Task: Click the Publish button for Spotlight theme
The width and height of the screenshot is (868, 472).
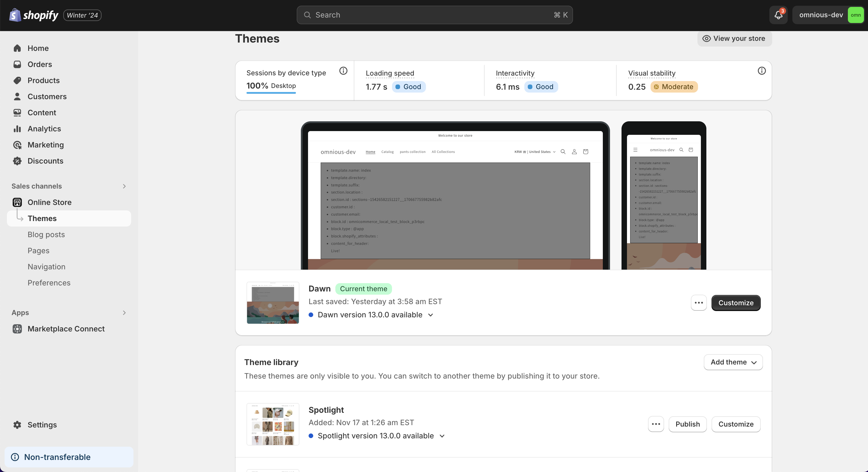Action: pos(688,424)
